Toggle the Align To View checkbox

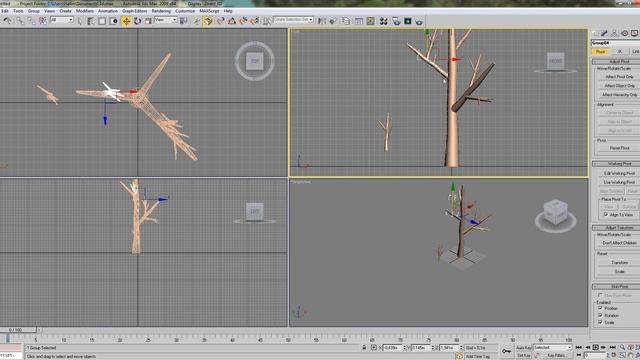tap(606, 214)
